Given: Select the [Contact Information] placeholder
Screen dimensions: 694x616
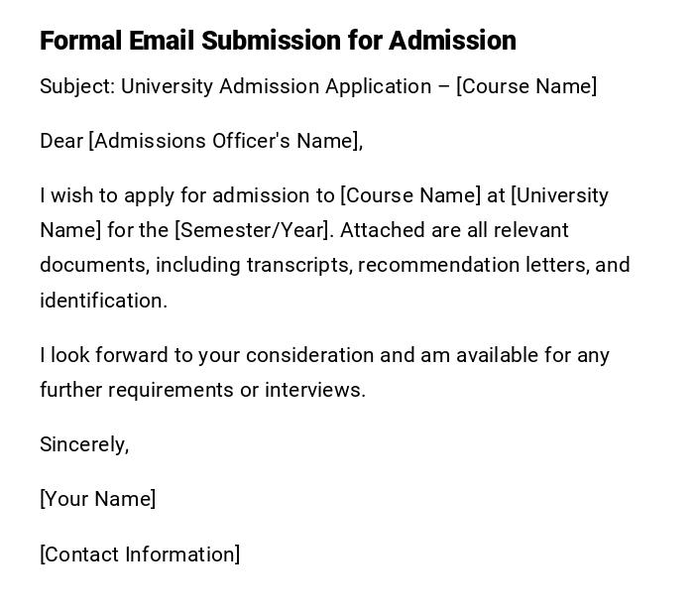Looking at the screenshot, I should (140, 554).
